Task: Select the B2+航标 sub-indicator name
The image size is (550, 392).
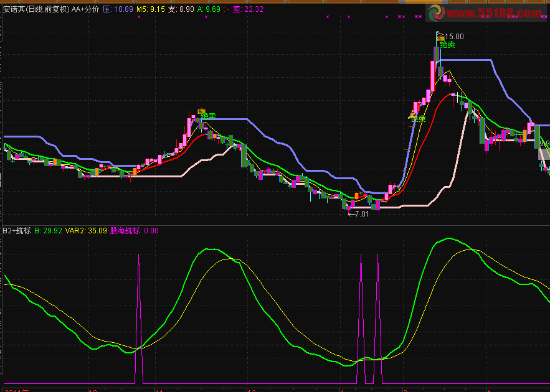Action: tap(17, 230)
